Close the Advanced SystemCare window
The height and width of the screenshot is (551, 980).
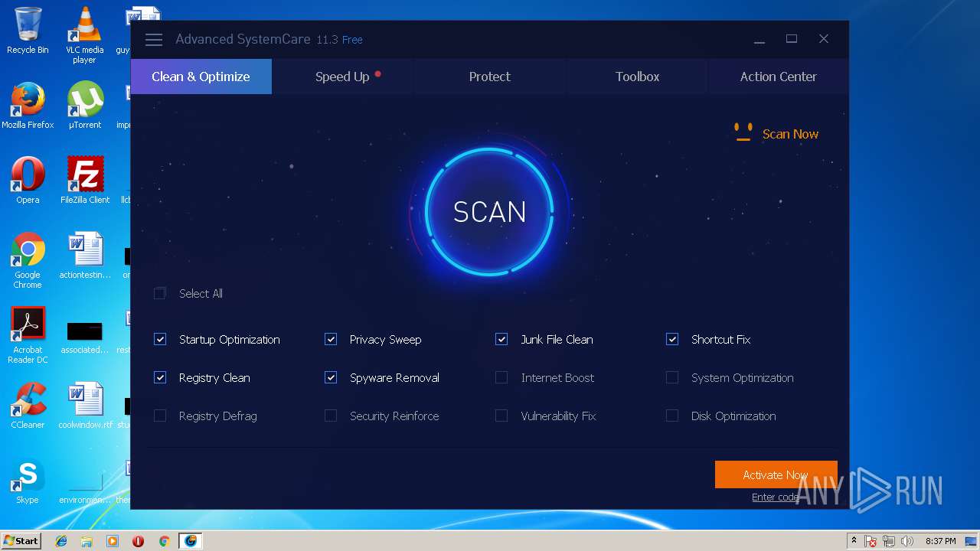[824, 39]
